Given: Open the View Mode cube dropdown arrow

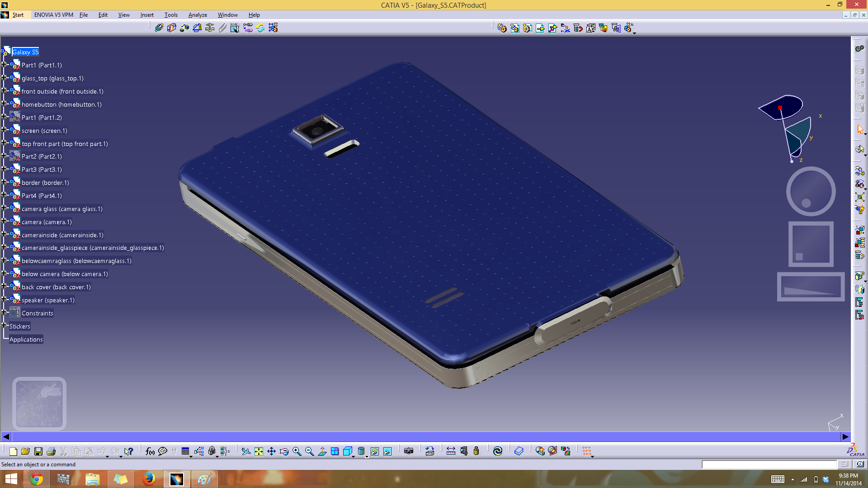Looking at the screenshot, I should click(x=354, y=456).
